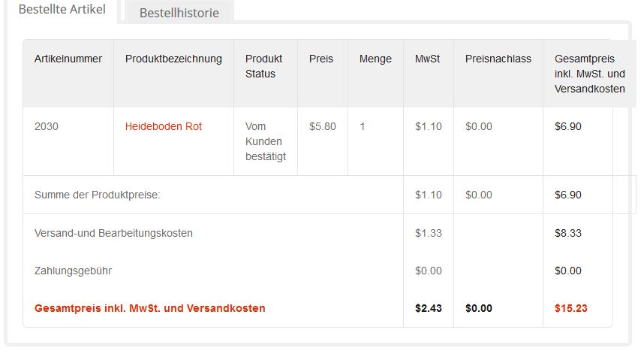
Task: Click the bold $2.43 total tax value
Action: tap(429, 308)
